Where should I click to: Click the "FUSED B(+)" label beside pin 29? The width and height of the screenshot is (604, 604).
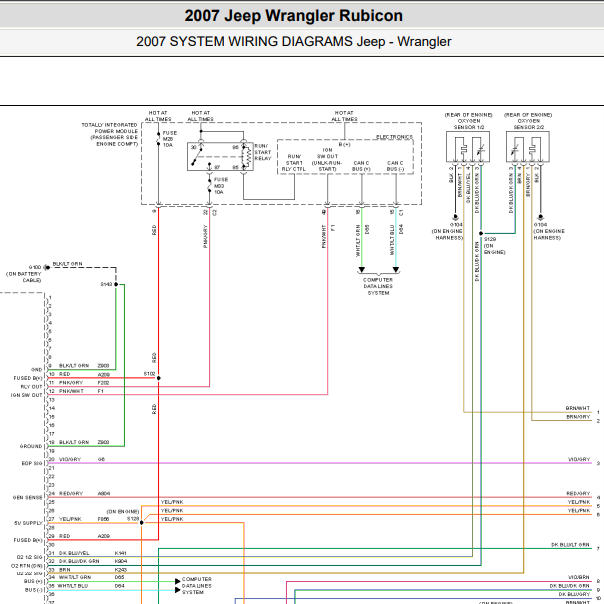28,540
